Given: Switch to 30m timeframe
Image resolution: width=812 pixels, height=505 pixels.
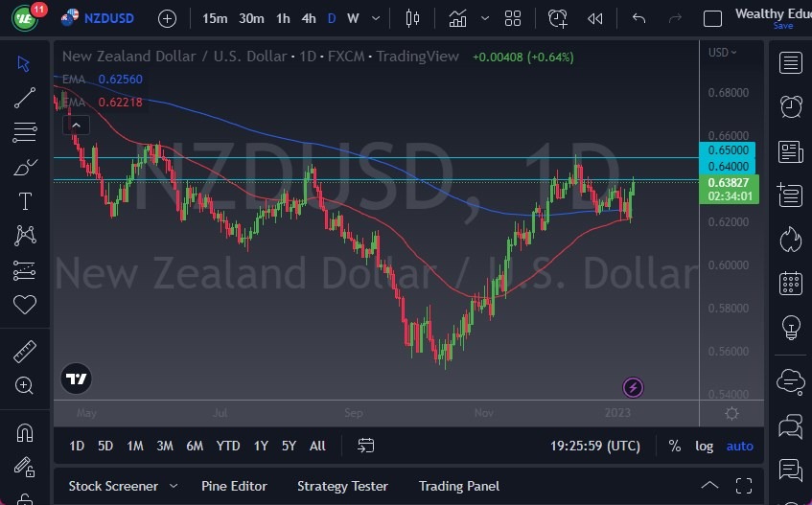Looking at the screenshot, I should 251,18.
